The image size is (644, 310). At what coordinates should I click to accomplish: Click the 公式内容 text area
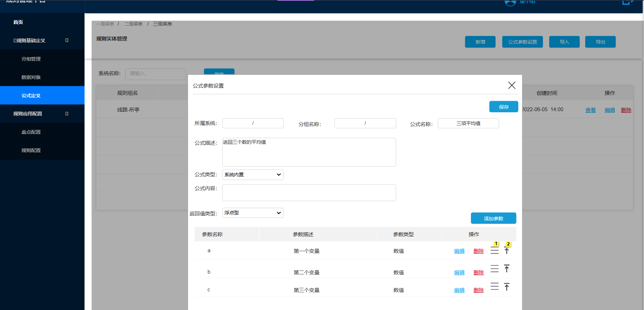[309, 193]
